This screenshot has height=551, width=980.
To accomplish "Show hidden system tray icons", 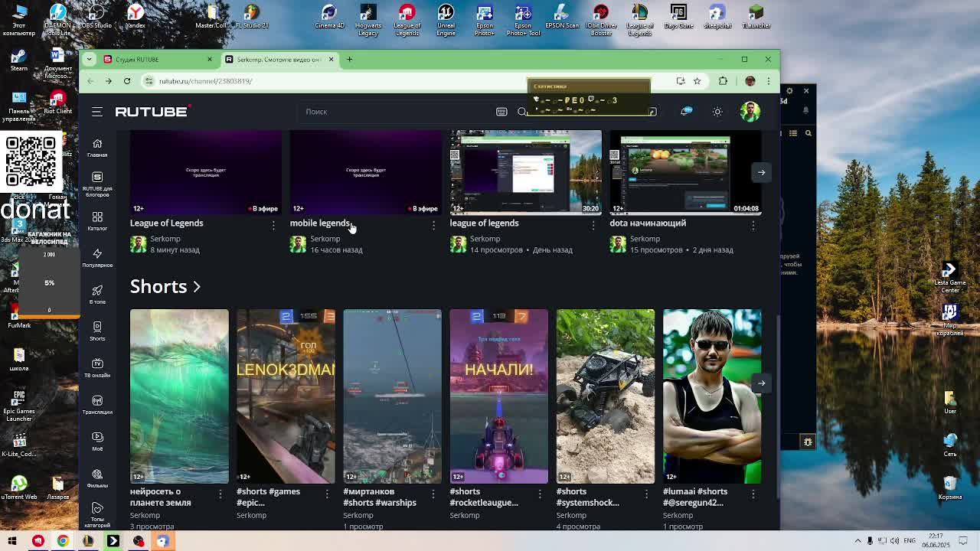I will [858, 541].
